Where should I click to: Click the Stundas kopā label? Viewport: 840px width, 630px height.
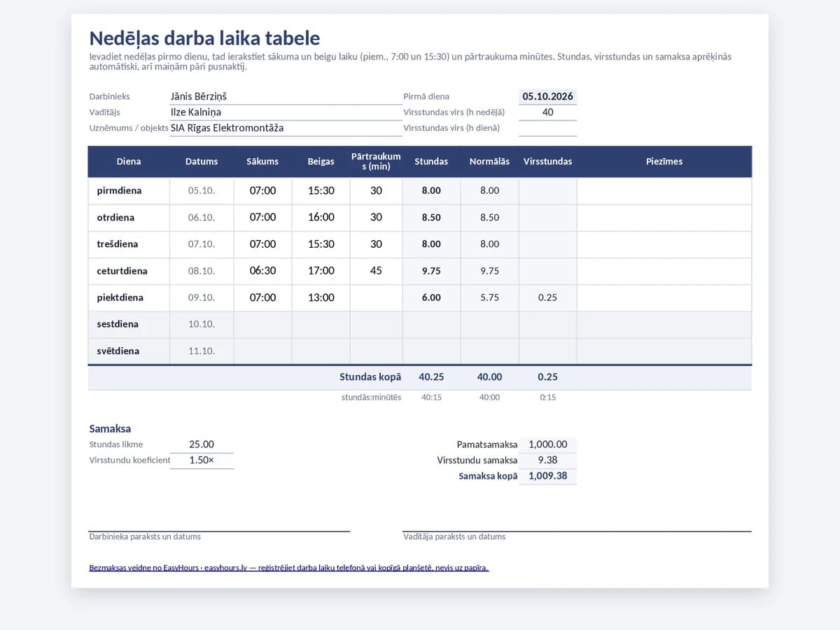coord(370,377)
